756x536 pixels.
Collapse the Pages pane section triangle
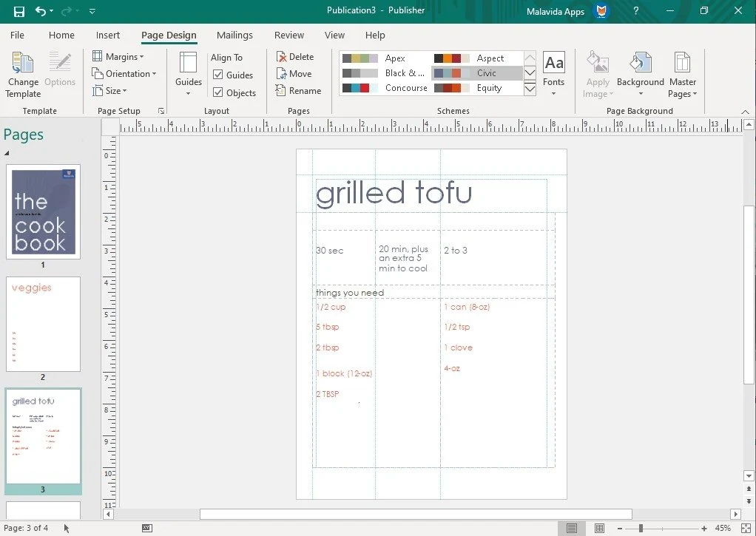[x=7, y=153]
